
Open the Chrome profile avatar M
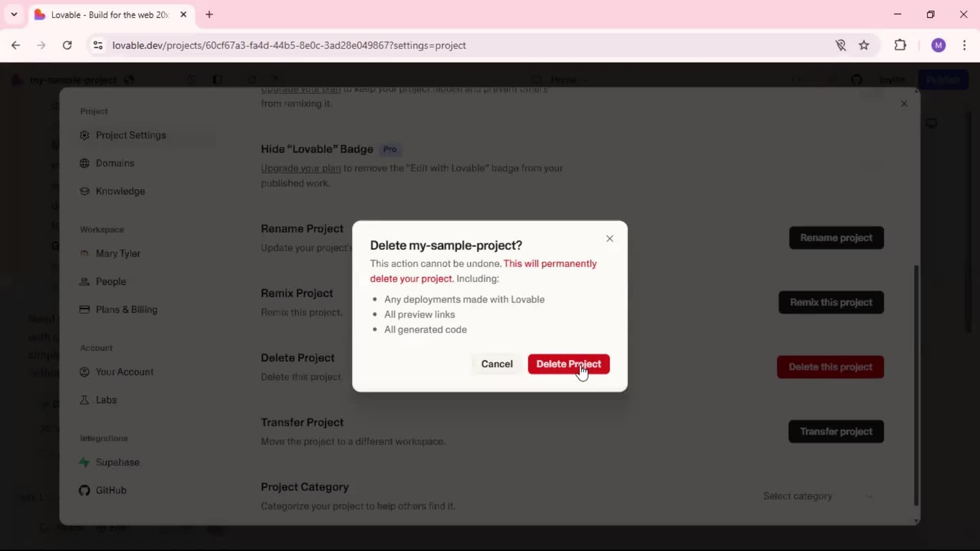coord(938,45)
